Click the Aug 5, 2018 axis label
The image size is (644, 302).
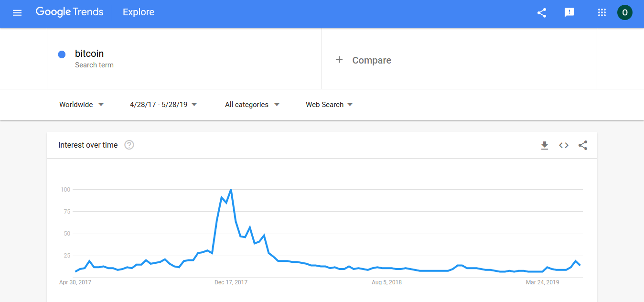pyautogui.click(x=386, y=282)
